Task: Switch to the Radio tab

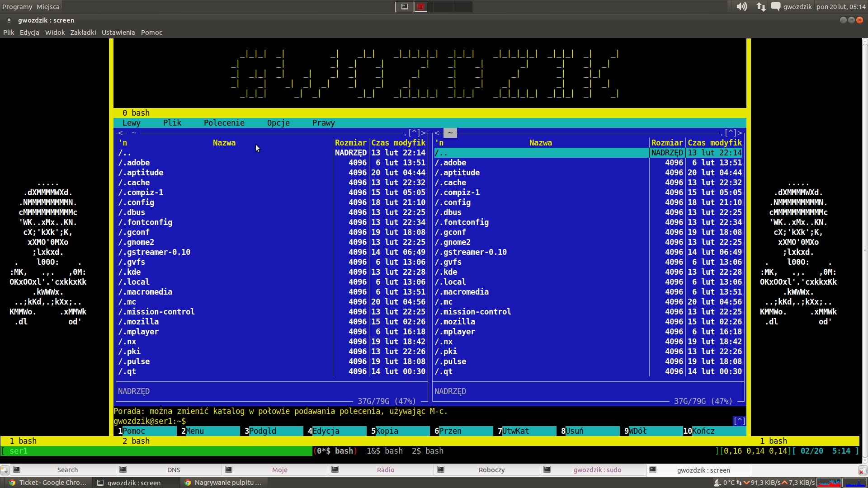Action: click(x=385, y=470)
